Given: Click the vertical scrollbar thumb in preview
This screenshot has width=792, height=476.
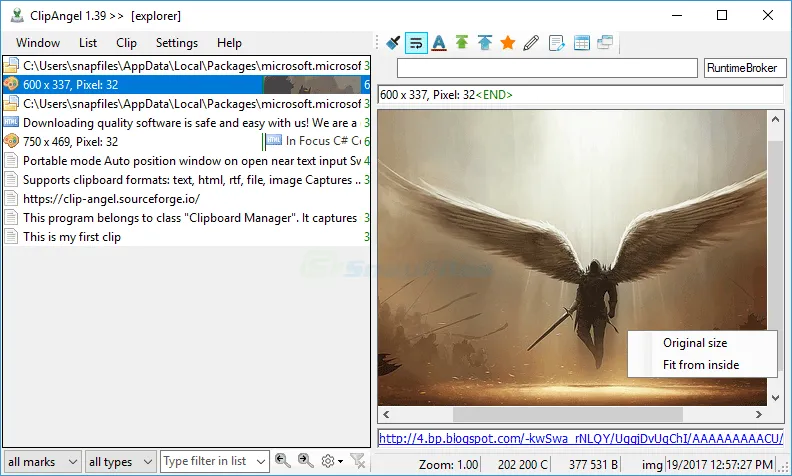Looking at the screenshot, I should coord(775,235).
